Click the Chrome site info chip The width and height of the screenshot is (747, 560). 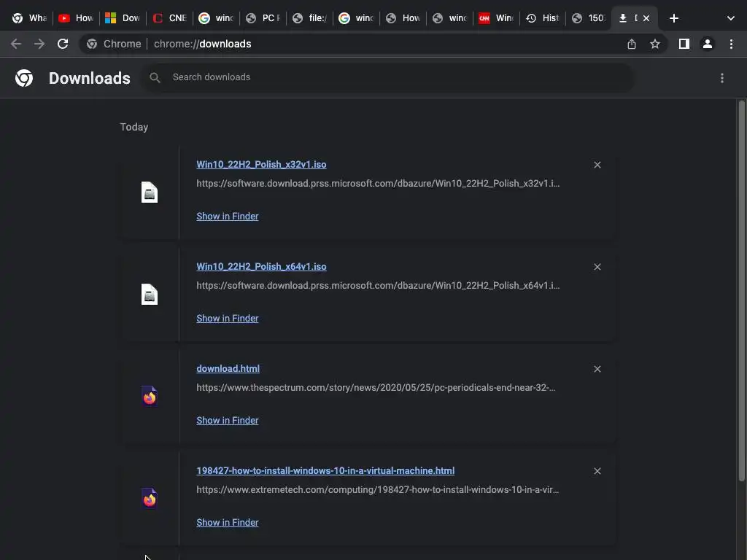(114, 44)
